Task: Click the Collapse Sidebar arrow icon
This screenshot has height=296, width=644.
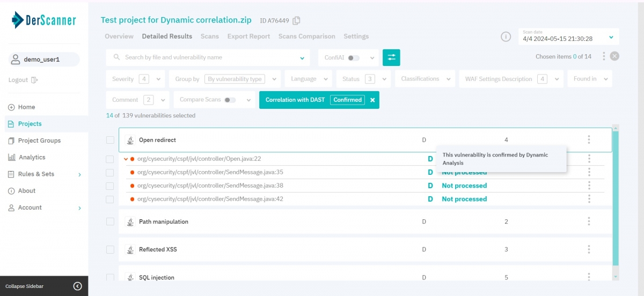Action: click(77, 286)
